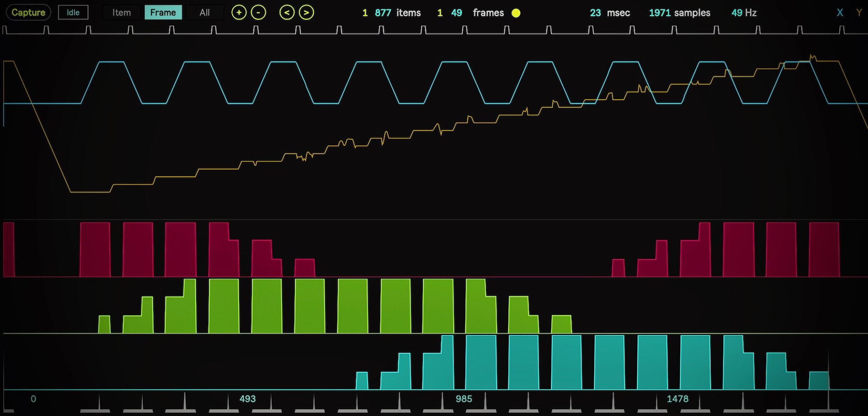Click the 49 frames count value

457,13
